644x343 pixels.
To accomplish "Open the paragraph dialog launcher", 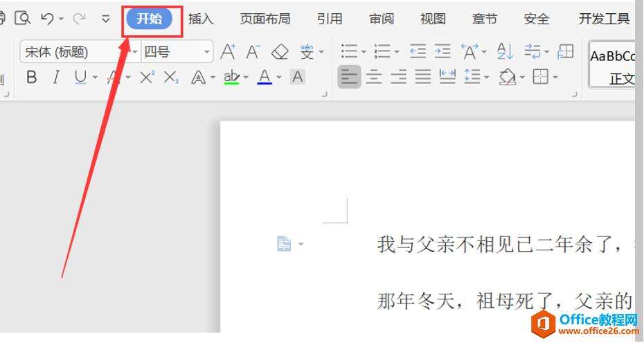I will (x=575, y=94).
